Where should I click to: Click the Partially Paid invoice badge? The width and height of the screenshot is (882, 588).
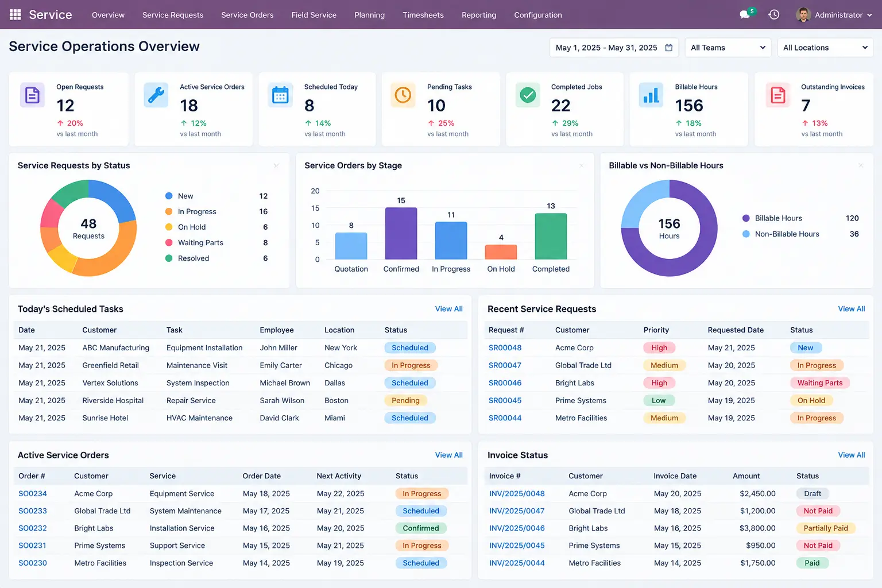(x=826, y=528)
